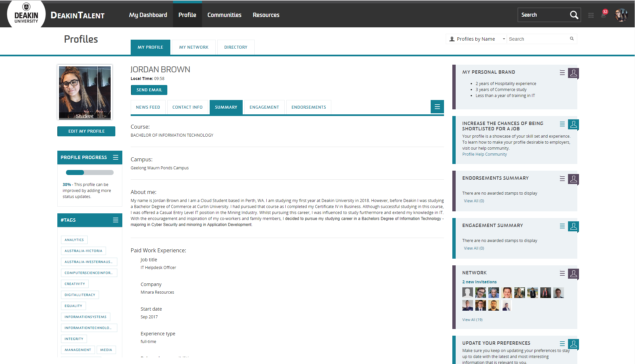This screenshot has width=635, height=364.
Task: Expand the Profiles by Name dropdown
Action: coord(476,39)
